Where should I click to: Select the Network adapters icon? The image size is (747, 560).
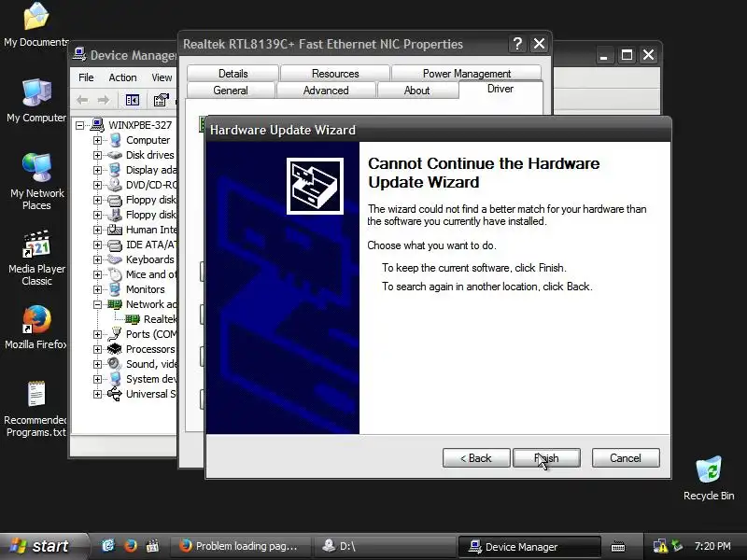click(114, 304)
